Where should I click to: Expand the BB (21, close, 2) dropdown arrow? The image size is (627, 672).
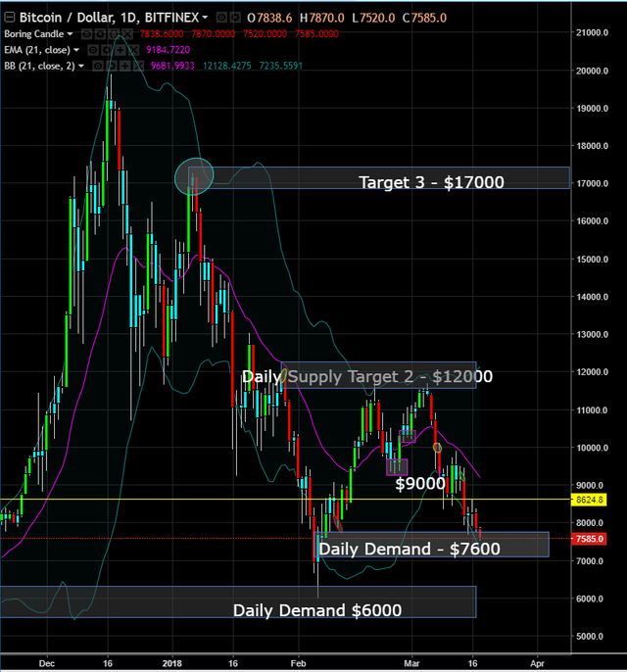pos(81,66)
